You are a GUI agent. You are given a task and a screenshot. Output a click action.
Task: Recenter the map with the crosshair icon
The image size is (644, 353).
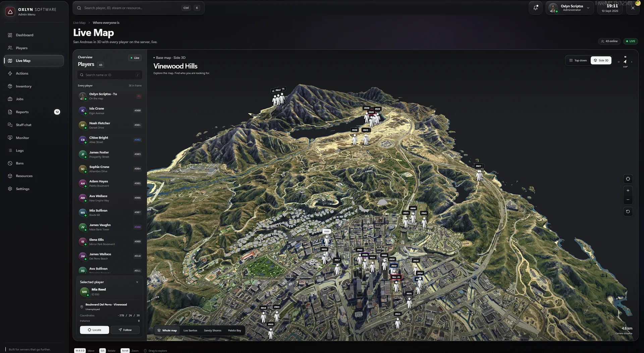[x=628, y=179]
